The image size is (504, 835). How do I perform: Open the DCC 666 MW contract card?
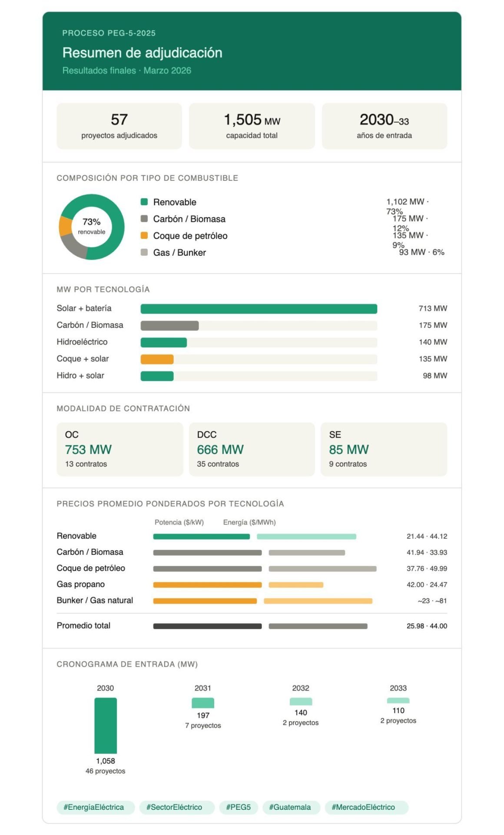[x=252, y=449]
